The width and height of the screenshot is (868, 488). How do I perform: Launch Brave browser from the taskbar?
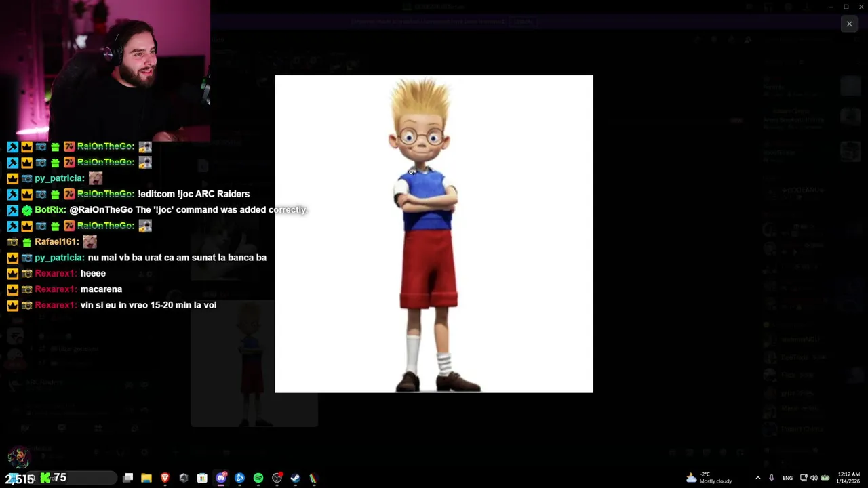point(165,478)
